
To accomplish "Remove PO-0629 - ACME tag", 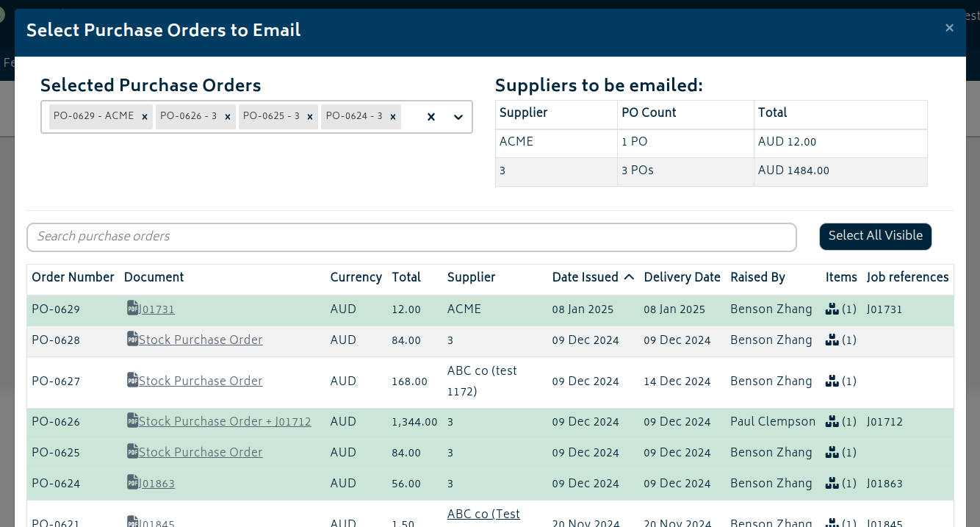I will pos(145,117).
